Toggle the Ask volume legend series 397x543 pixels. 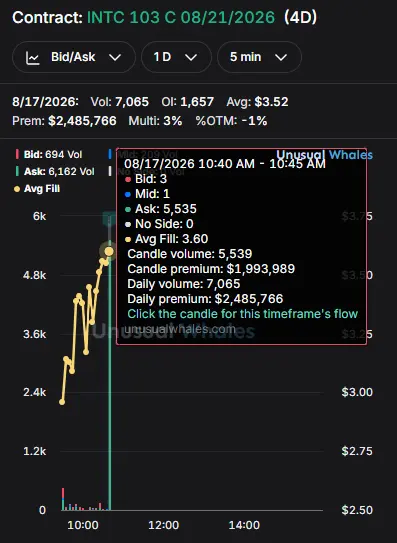click(x=59, y=171)
